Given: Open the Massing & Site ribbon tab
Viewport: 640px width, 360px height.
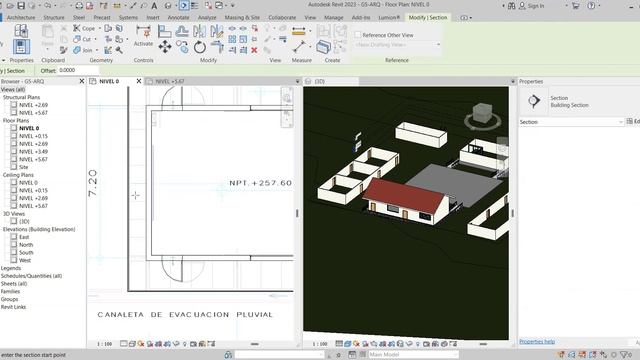Looking at the screenshot, I should [242, 18].
